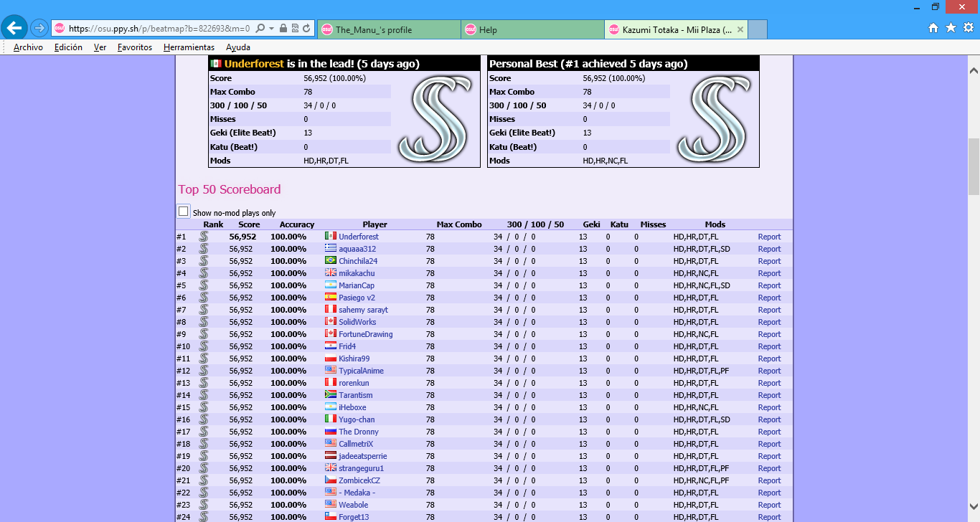Open a new blank tab button
This screenshot has height=522, width=980.
pyautogui.click(x=758, y=29)
